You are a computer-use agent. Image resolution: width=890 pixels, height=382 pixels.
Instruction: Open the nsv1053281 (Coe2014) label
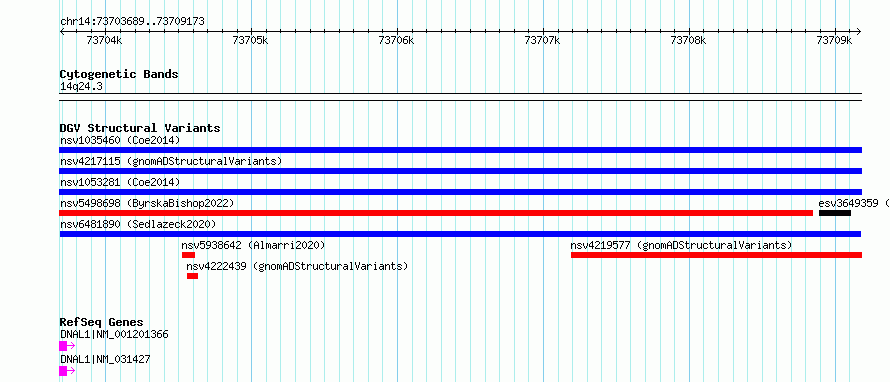point(120,182)
